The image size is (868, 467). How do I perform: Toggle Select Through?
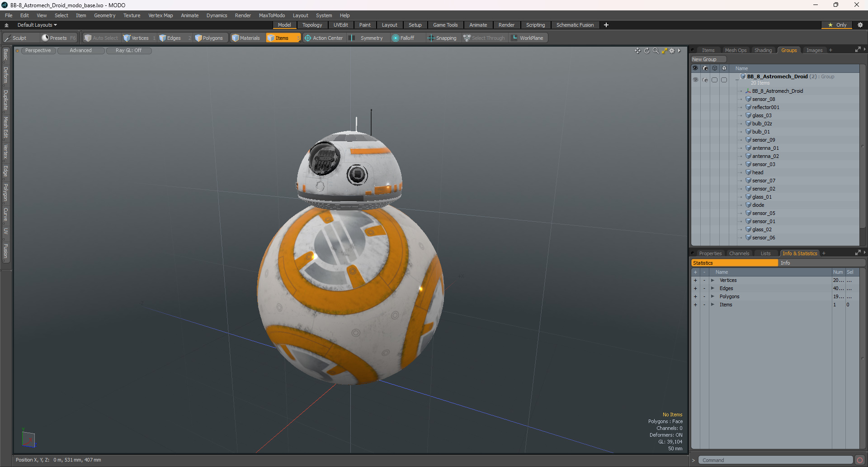click(x=485, y=38)
